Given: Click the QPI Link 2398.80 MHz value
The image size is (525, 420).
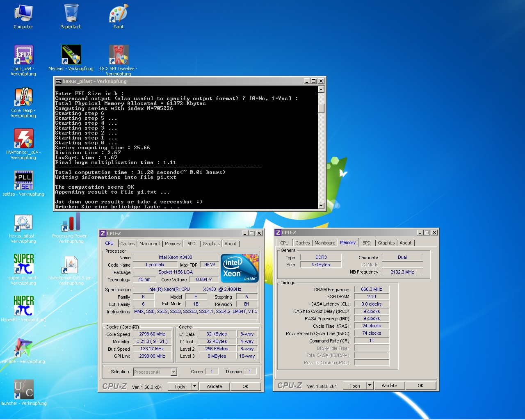Looking at the screenshot, I should [152, 356].
